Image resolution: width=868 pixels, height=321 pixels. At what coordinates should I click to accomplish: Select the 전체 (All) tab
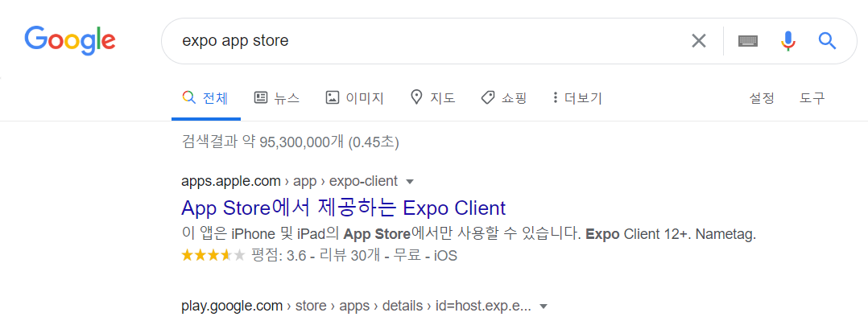[x=205, y=98]
